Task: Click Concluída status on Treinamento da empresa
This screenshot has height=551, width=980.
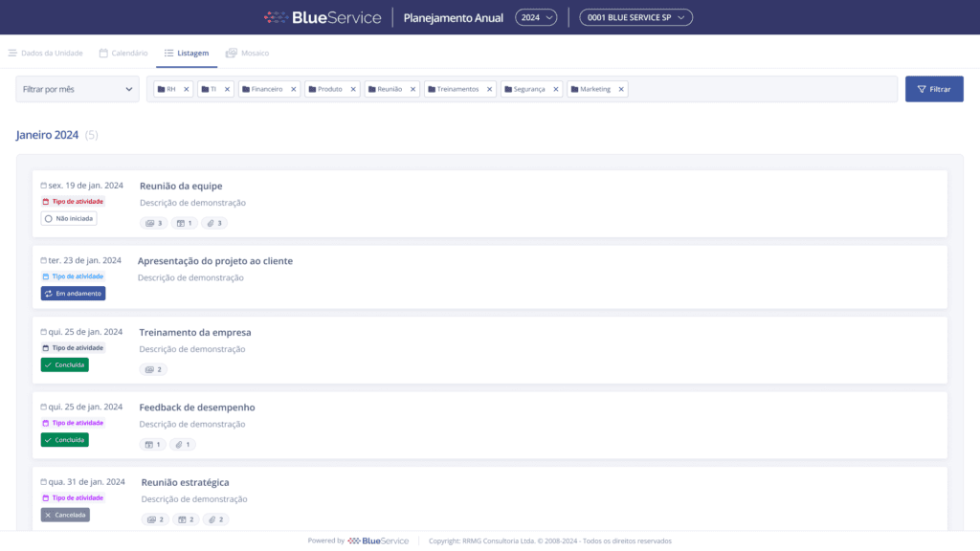Action: [64, 364]
